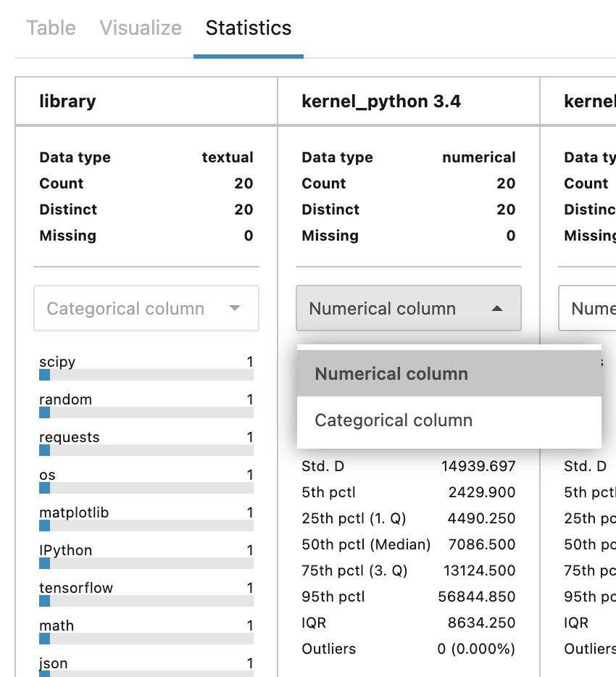Screen dimensions: 616x677
Task: Click the random frequency bar
Action: point(146,412)
